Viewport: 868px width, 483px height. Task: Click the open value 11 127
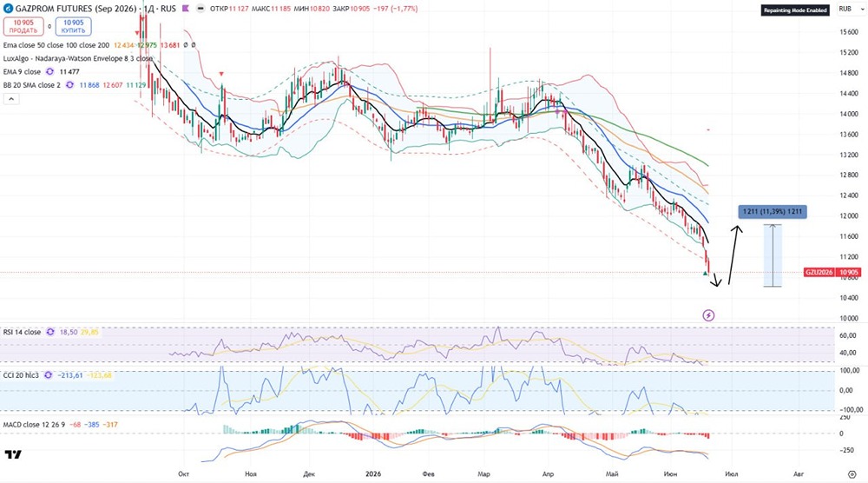[x=238, y=9]
